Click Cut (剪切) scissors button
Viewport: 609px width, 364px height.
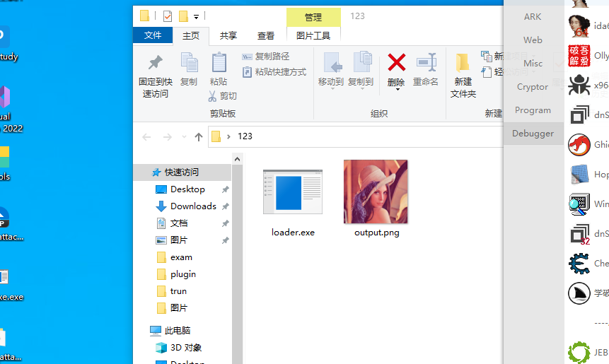[223, 96]
